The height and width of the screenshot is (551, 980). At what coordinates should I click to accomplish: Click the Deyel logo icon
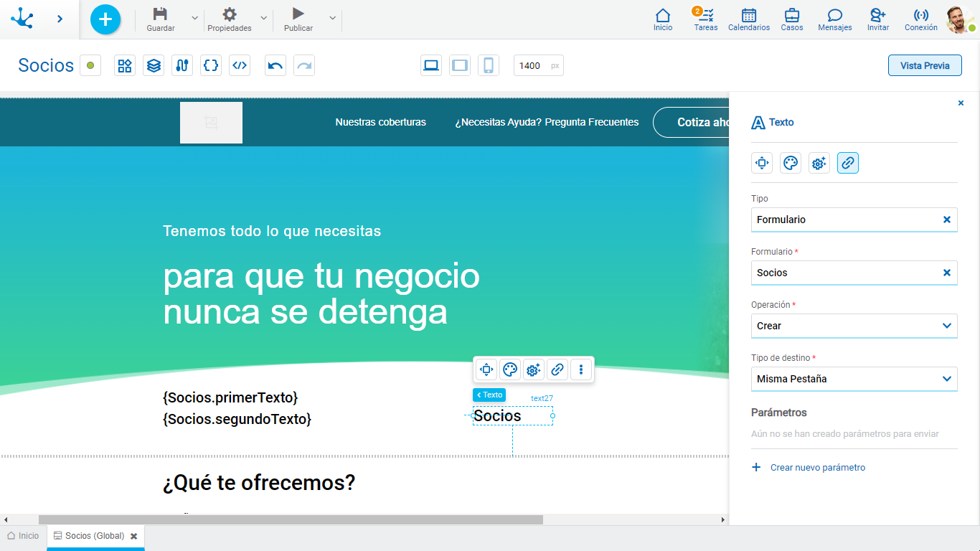22,19
